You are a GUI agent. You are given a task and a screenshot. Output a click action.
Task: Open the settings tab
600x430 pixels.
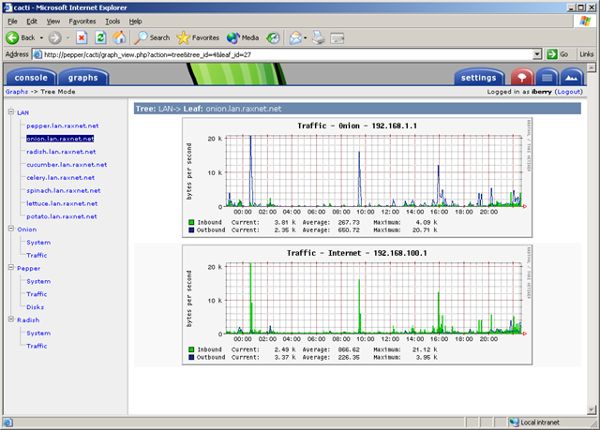[478, 77]
